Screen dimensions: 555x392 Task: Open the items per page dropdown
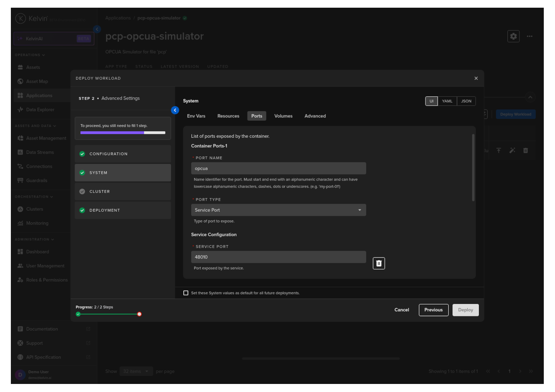tap(136, 371)
